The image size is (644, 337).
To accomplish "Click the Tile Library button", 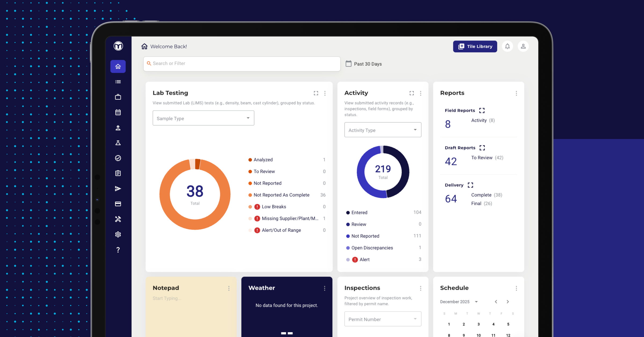I will click(x=475, y=46).
